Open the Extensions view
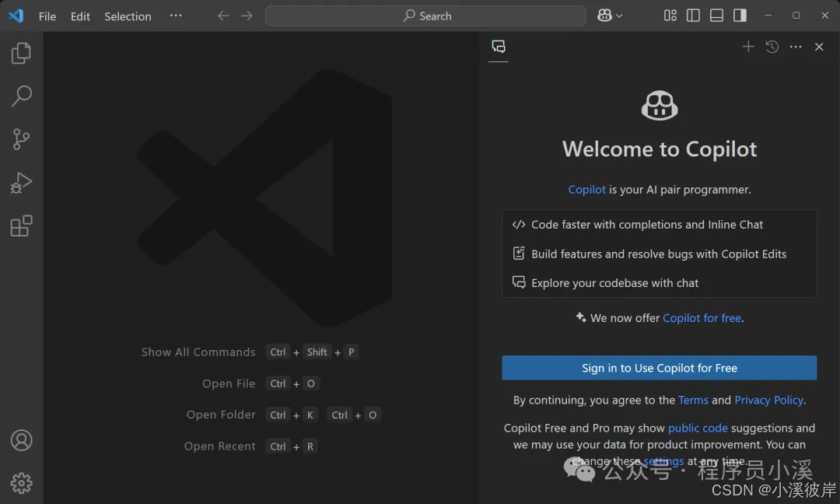The image size is (840, 504). coord(22,226)
